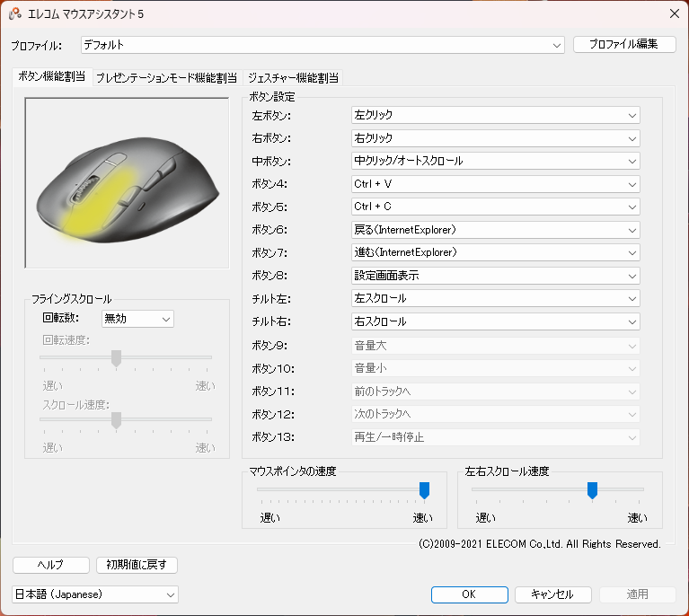
Task: Open the 日本語 (Japanese) language dropdown
Action: tap(95, 594)
